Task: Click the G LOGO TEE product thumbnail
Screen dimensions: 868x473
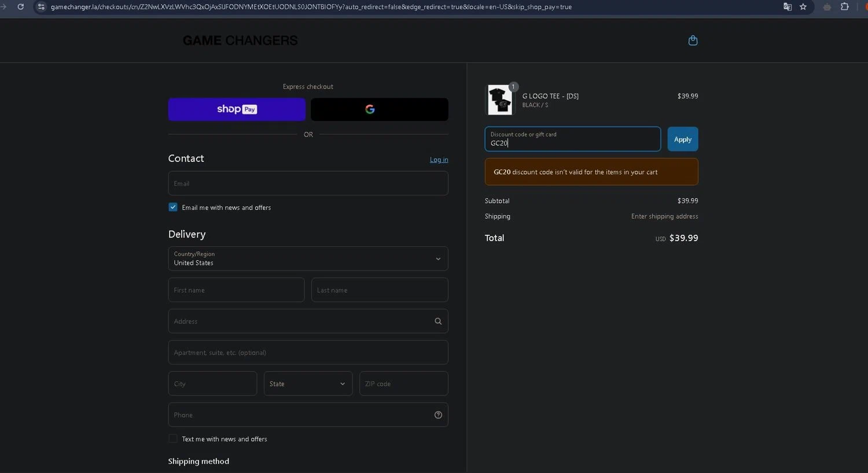Action: (500, 99)
